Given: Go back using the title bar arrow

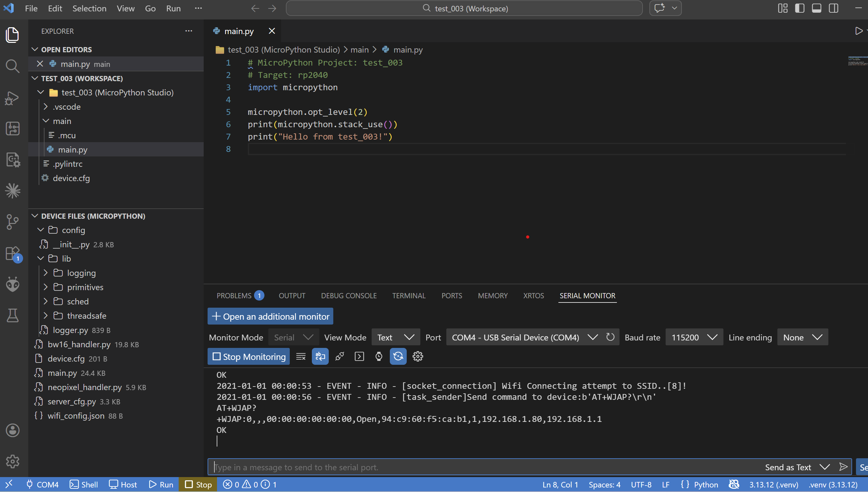Looking at the screenshot, I should [255, 8].
